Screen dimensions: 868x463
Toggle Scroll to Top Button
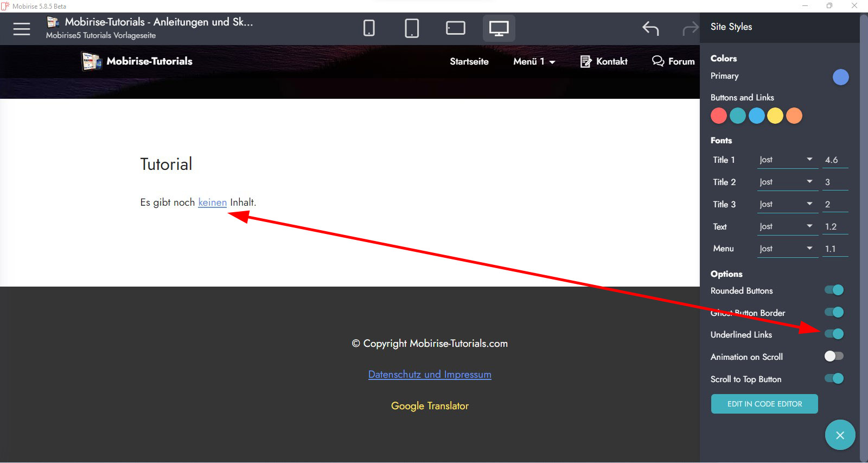click(834, 378)
